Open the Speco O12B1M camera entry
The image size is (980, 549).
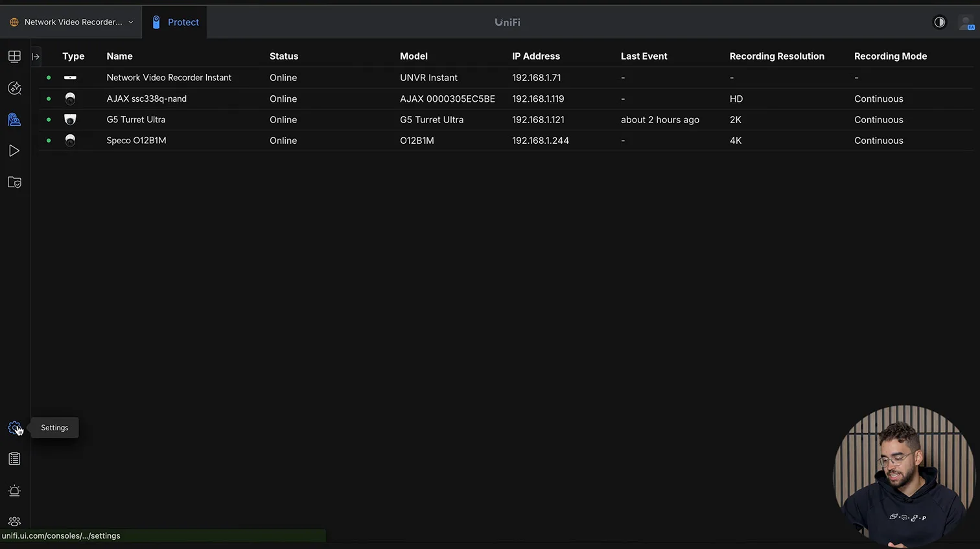[x=136, y=141]
